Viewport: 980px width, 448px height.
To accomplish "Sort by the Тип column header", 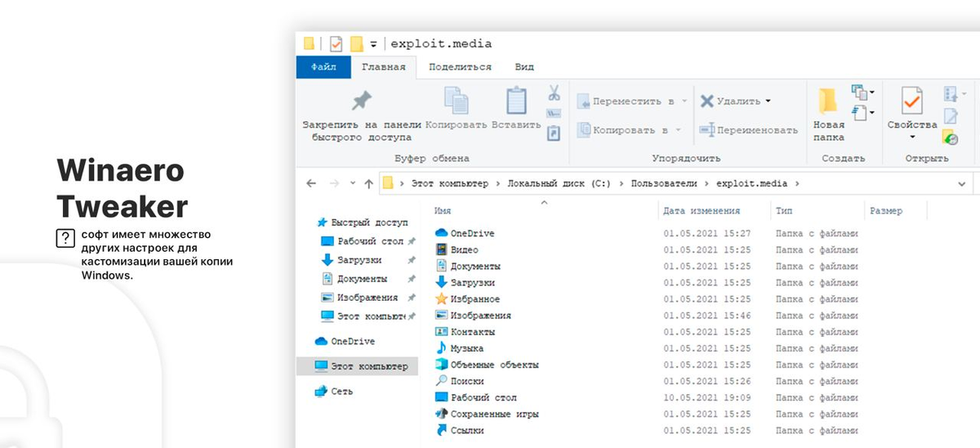I will (x=783, y=211).
